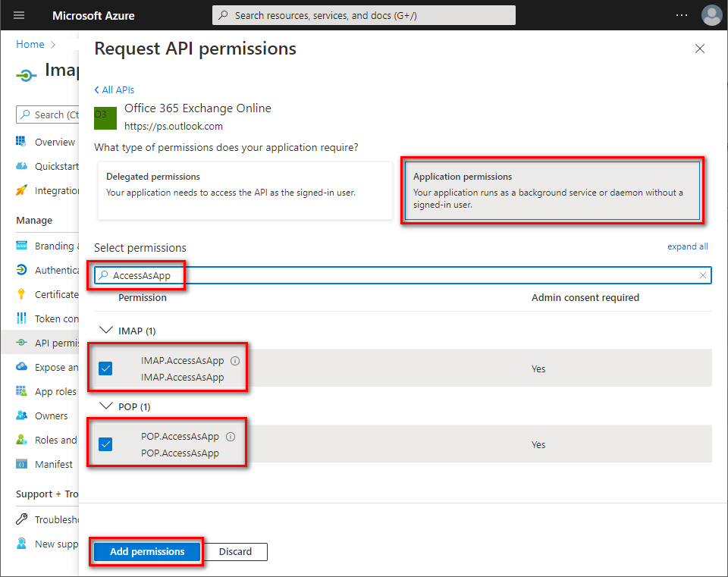Click the Permission column header
The width and height of the screenshot is (728, 577).
(x=142, y=297)
